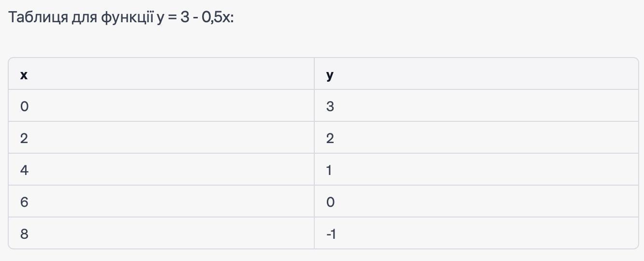
Task: Click the x-column cell containing 0
Action: 161,106
